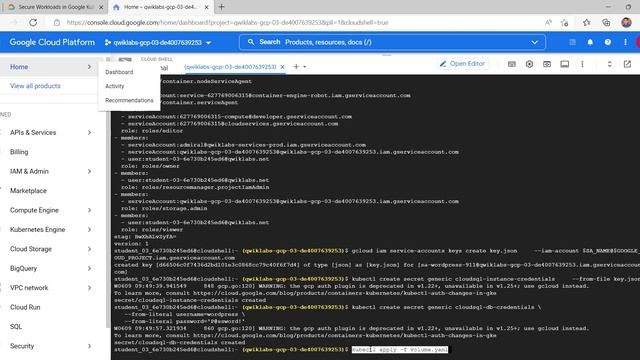
Task: Open Billing from the navigation menu
Action: pyautogui.click(x=19, y=152)
